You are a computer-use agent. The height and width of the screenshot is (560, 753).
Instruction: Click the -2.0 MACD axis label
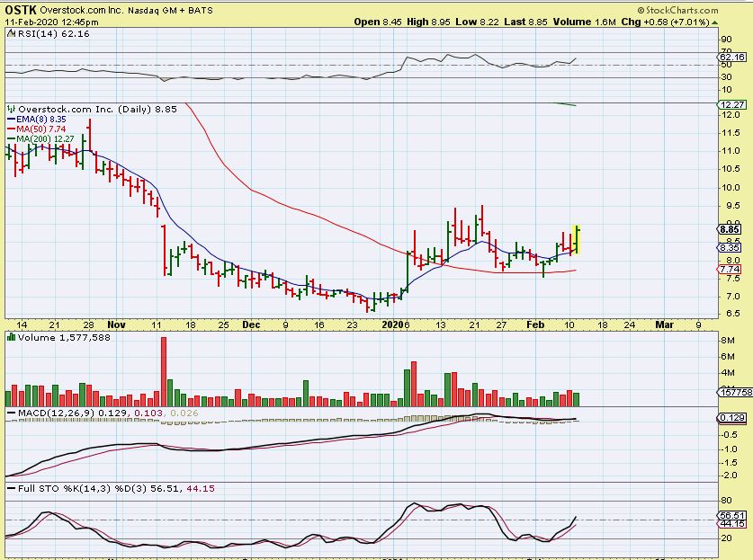coord(730,476)
